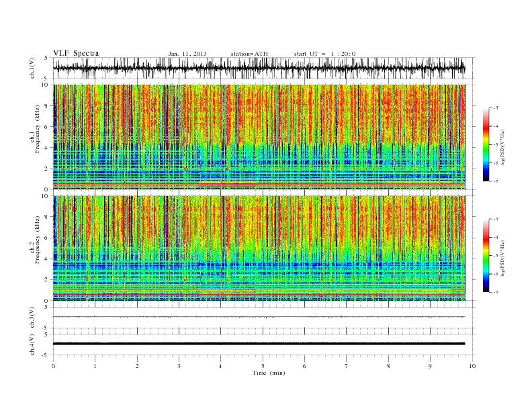The image size is (532, 411).
Task: Click the ch.4 thick waveform trace
Action: (x=259, y=344)
